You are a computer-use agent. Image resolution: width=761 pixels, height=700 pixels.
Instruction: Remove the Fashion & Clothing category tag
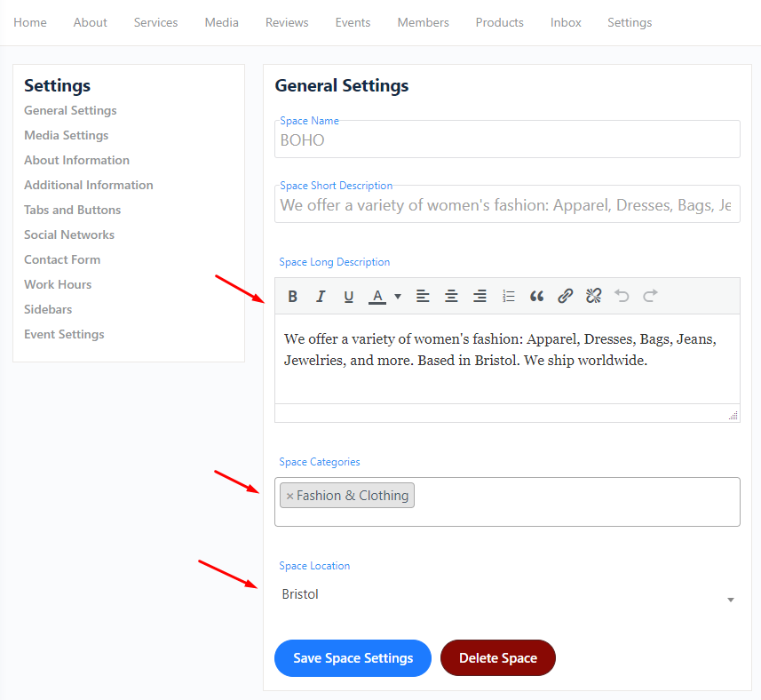point(289,496)
